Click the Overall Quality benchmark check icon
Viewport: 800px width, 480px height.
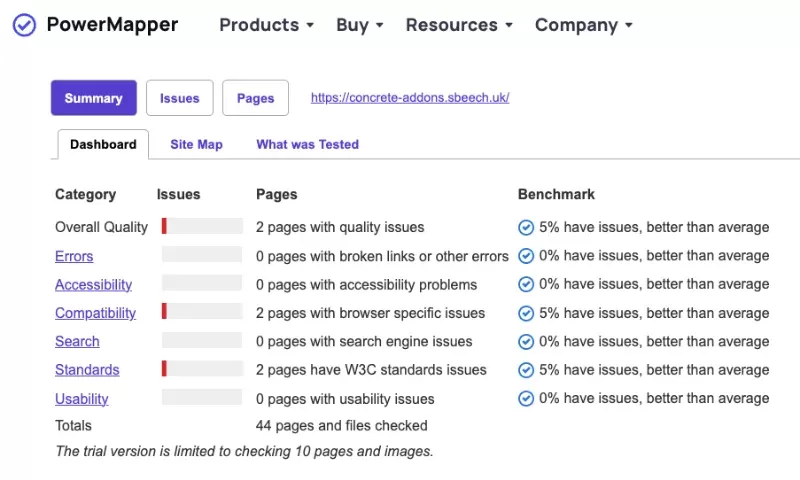pyautogui.click(x=526, y=227)
